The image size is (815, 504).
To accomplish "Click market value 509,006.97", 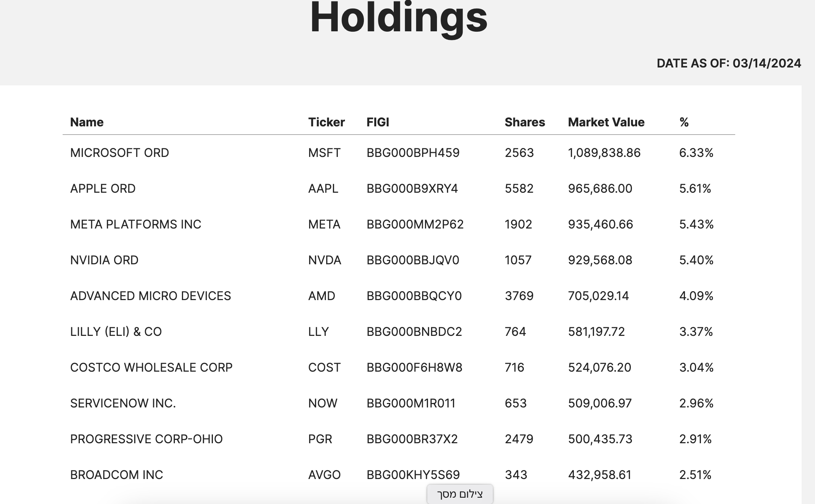I will (x=600, y=403).
